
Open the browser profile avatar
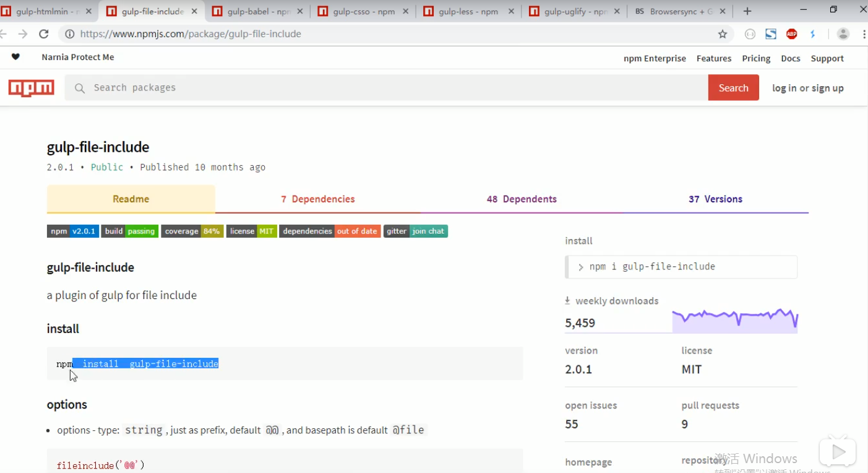pos(843,34)
